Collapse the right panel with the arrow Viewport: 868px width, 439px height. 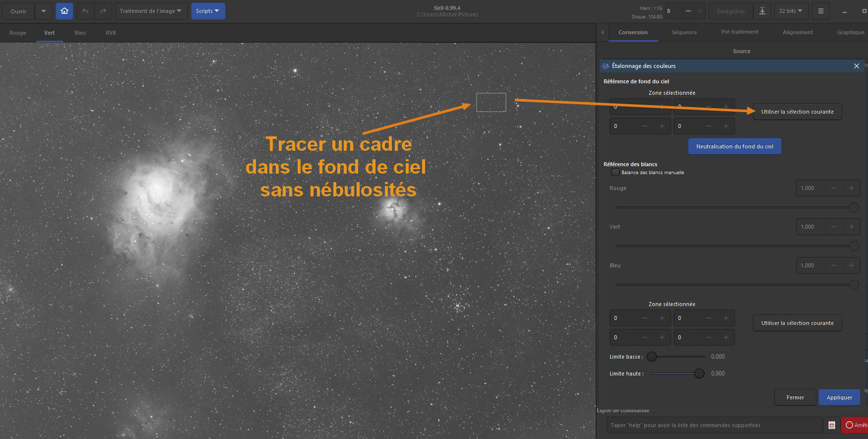(602, 32)
